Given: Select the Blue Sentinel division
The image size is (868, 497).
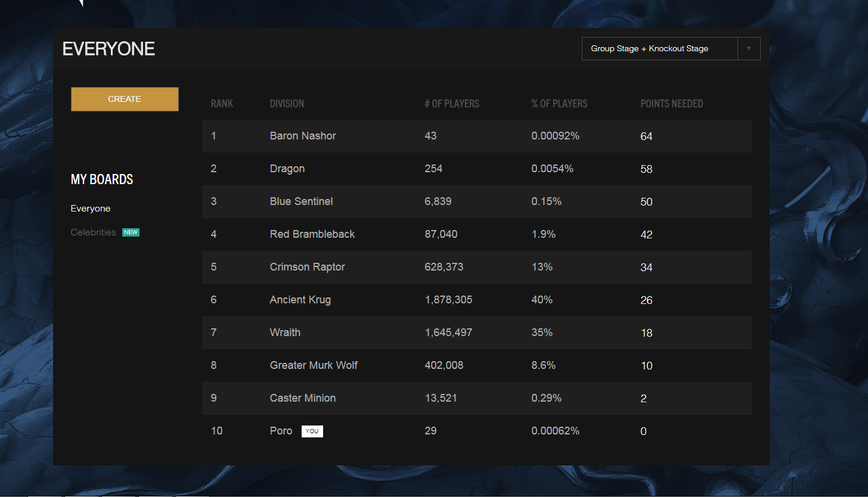Looking at the screenshot, I should [x=301, y=201].
